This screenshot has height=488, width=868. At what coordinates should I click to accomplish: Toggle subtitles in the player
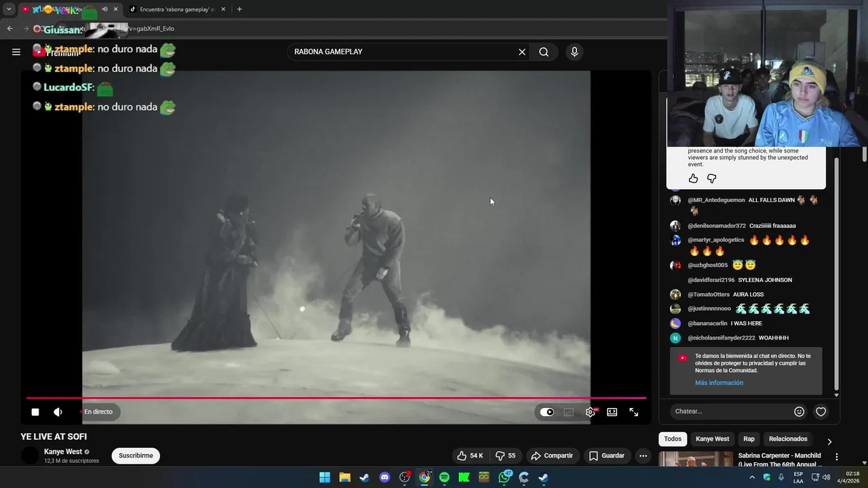569,412
